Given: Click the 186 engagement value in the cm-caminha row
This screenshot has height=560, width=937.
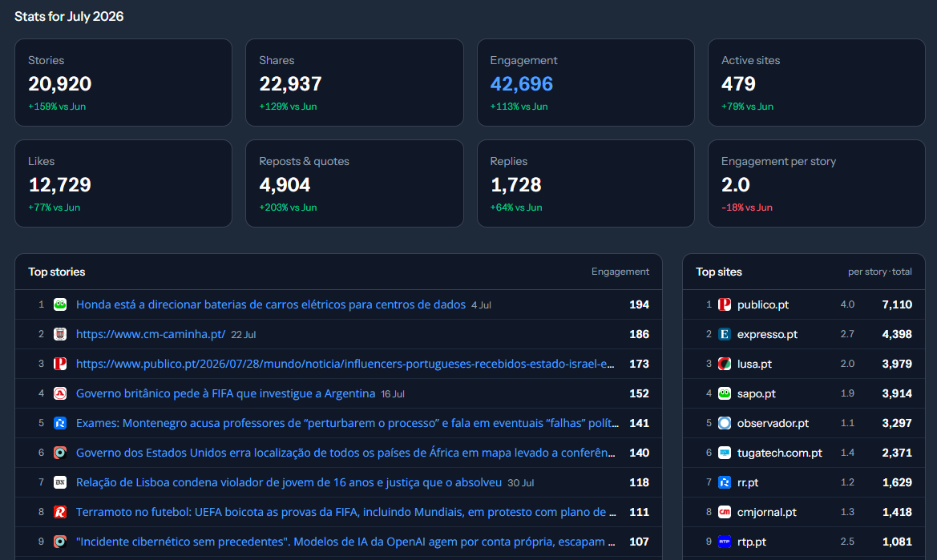Looking at the screenshot, I should 639,334.
